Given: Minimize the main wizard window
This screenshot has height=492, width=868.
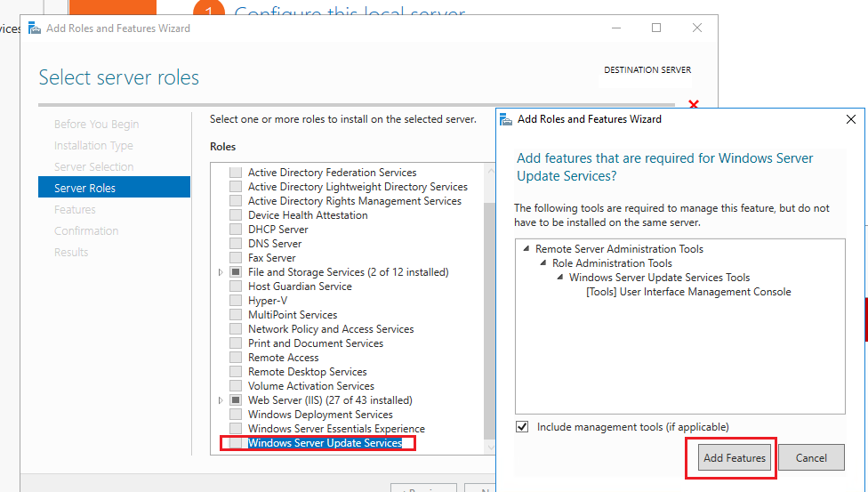Looking at the screenshot, I should [616, 28].
